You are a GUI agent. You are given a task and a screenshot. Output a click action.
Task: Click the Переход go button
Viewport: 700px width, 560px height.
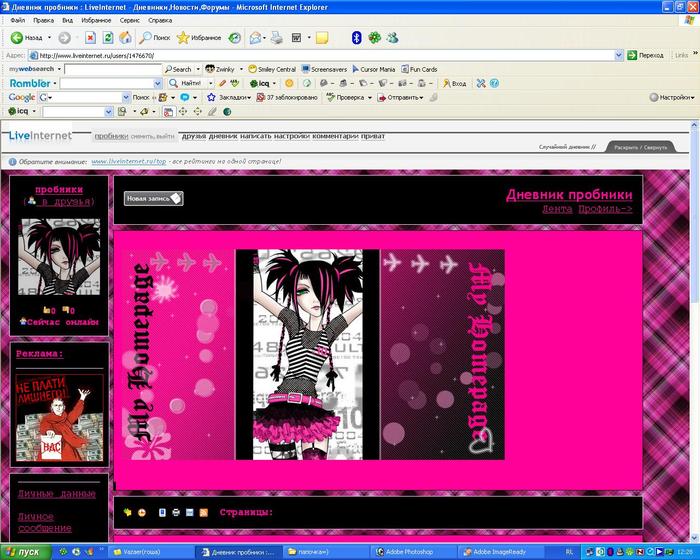pyautogui.click(x=646, y=55)
